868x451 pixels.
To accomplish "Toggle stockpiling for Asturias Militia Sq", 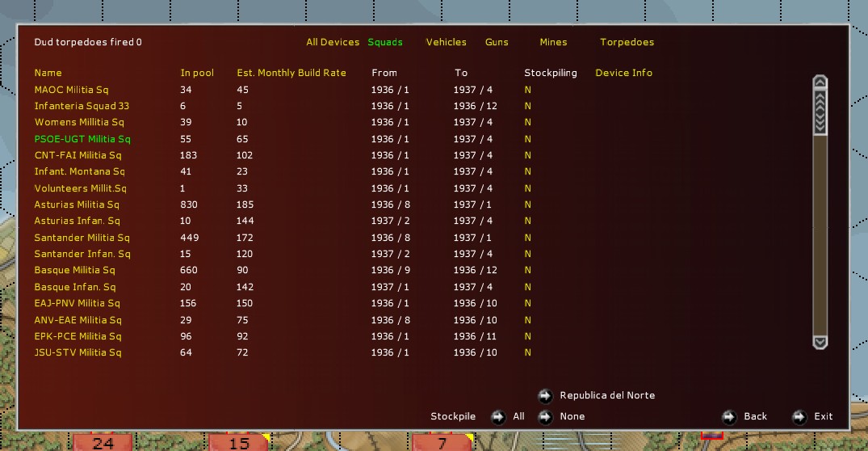I will pyautogui.click(x=527, y=204).
